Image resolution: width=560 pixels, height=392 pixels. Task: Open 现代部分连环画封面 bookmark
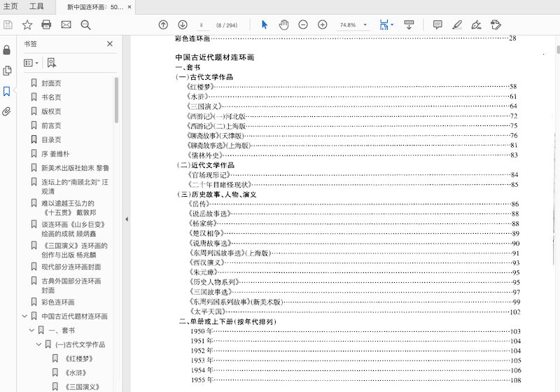point(71,267)
